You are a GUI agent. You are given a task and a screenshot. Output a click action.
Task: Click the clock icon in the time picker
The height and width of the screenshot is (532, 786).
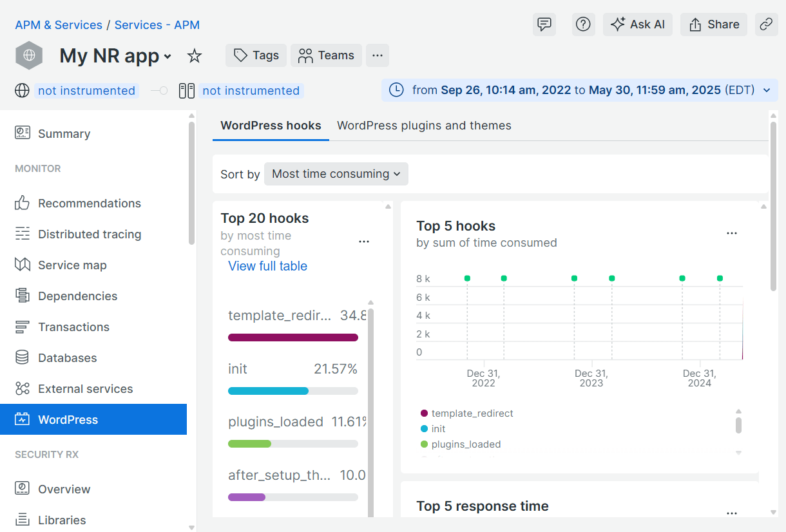pyautogui.click(x=397, y=90)
